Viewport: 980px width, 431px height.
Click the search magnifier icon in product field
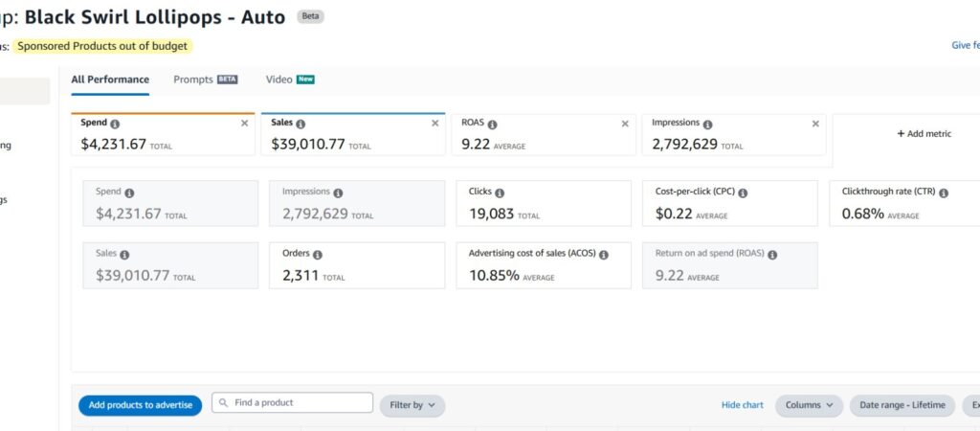click(x=223, y=403)
